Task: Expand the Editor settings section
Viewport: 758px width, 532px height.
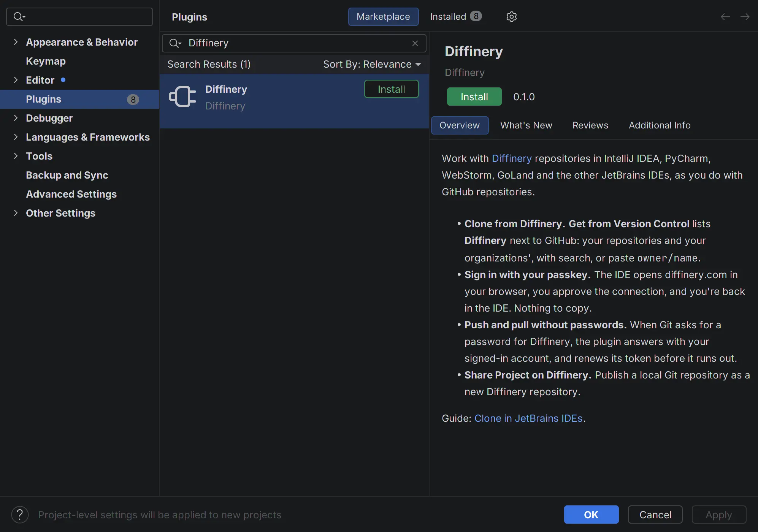Action: coord(16,80)
